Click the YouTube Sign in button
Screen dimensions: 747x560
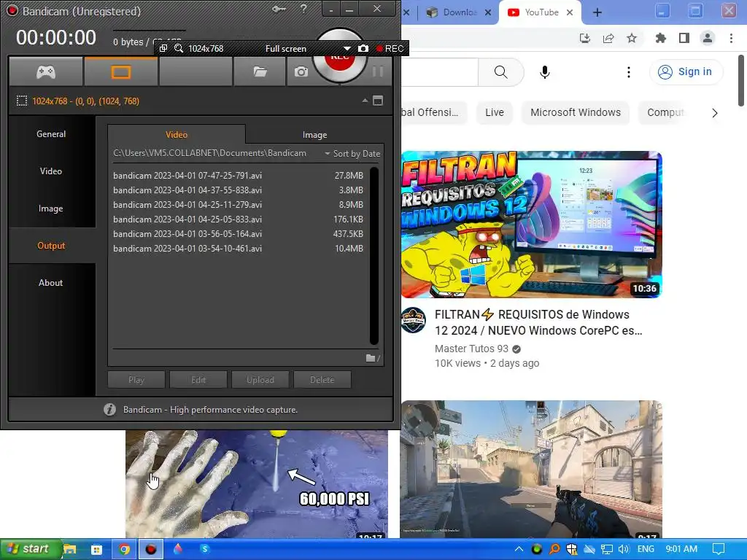coord(686,72)
